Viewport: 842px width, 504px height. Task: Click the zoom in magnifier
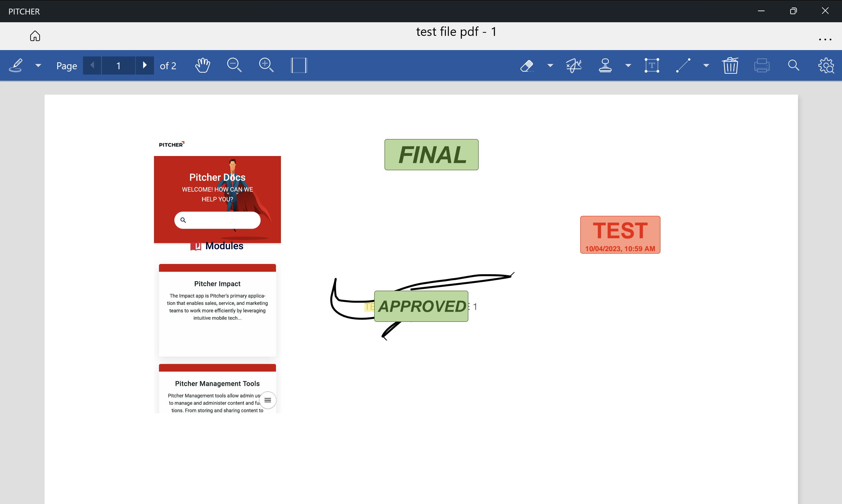pos(266,65)
